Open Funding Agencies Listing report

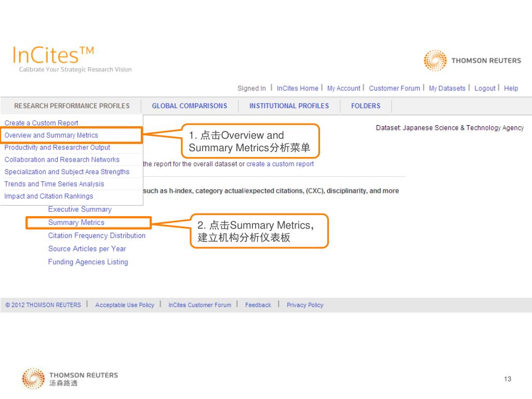click(88, 262)
